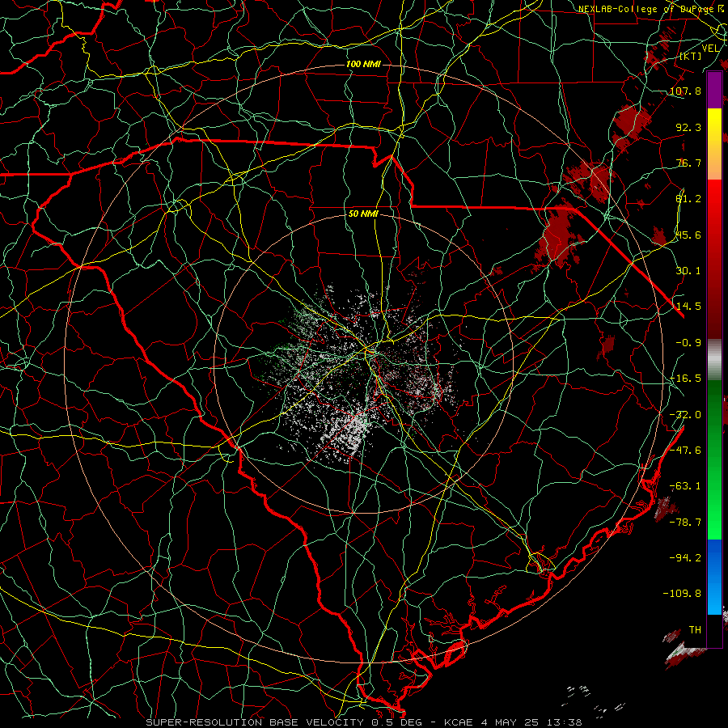Click the 45.6 value on the velocity scale
The width and height of the screenshot is (728, 728).
pos(688,235)
